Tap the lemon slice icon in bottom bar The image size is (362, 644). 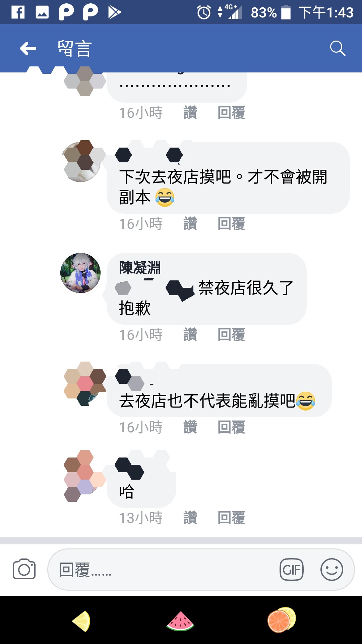81,621
